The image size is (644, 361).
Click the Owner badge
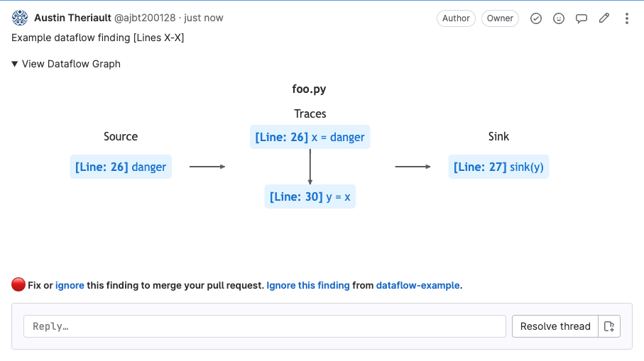pyautogui.click(x=500, y=18)
